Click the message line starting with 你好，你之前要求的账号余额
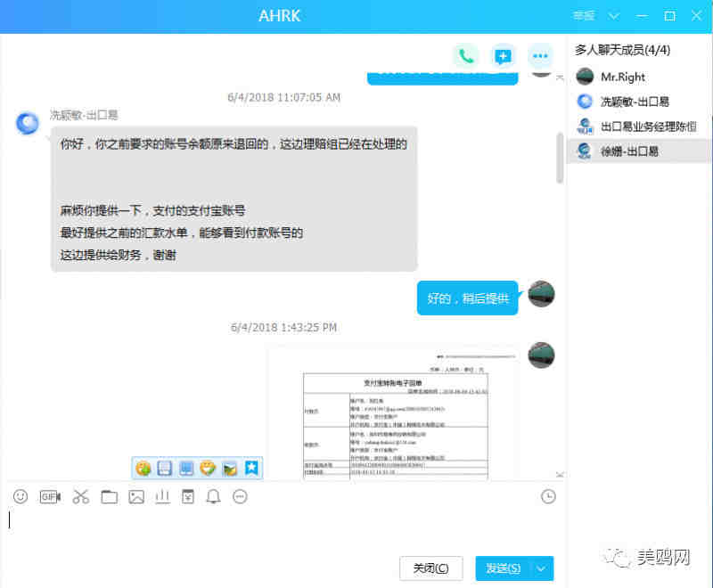713x588 pixels. pos(234,144)
